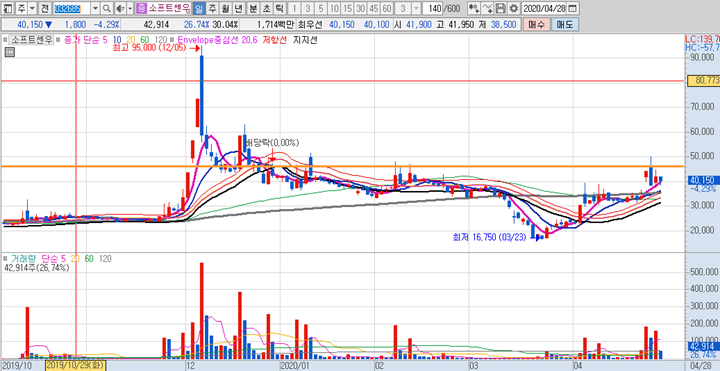Click the 소프트센우 chart legend button
The width and height of the screenshot is (720, 371).
point(32,40)
